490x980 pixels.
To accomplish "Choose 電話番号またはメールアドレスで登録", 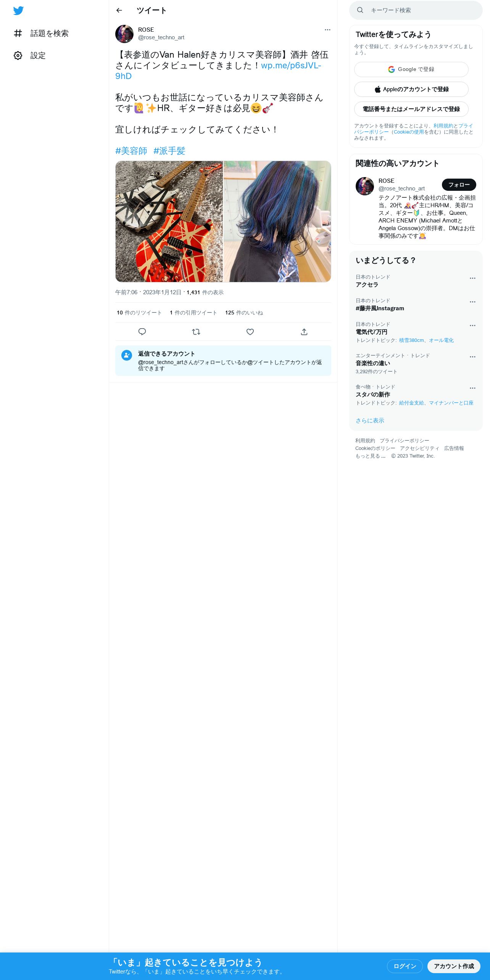I will pyautogui.click(x=411, y=109).
